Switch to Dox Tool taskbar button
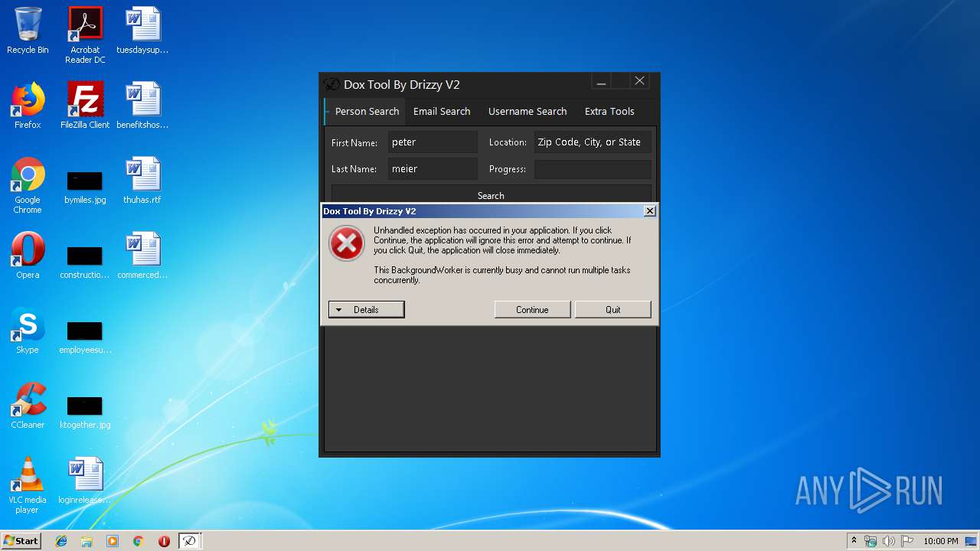 pos(189,541)
